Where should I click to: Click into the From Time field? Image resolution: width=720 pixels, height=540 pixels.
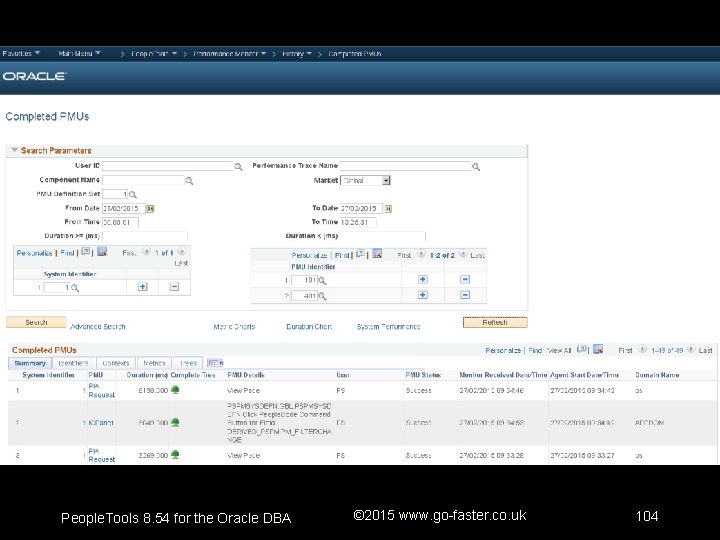(120, 222)
